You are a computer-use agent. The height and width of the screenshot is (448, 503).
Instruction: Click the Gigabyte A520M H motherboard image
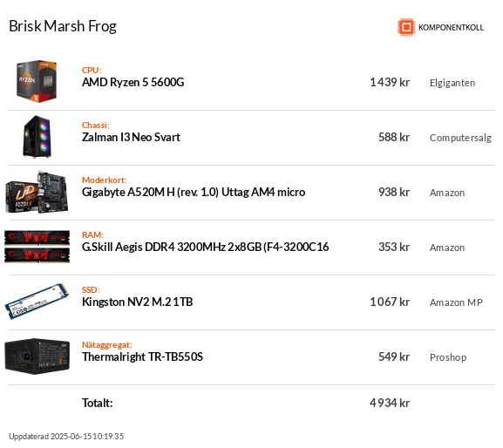(x=37, y=192)
